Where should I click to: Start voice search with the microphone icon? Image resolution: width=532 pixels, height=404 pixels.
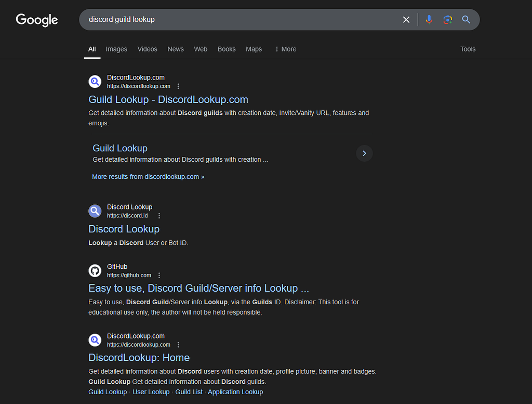pos(429,20)
